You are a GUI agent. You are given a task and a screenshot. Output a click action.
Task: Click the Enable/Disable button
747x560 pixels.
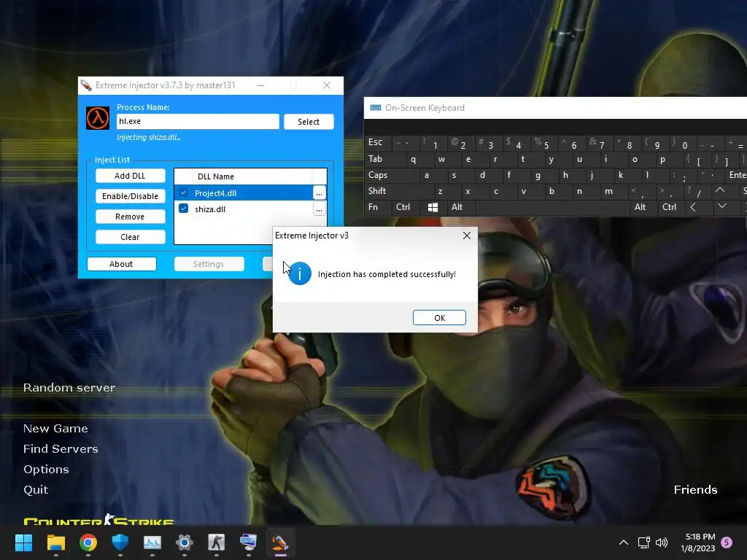(130, 196)
